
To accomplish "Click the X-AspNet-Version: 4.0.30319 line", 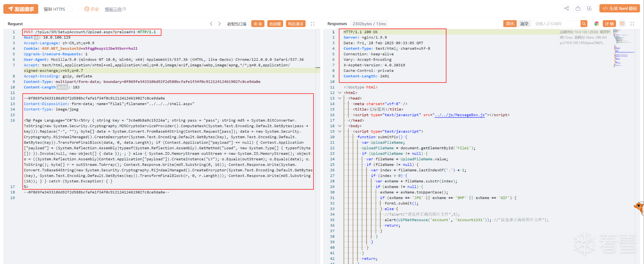I will 374,65.
